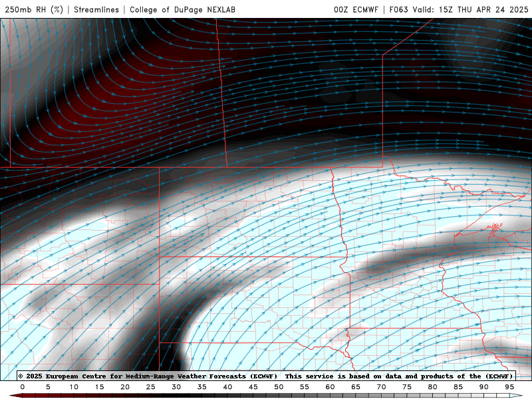Click the "75" color scale label
The height and width of the screenshot is (399, 532).
point(407,387)
